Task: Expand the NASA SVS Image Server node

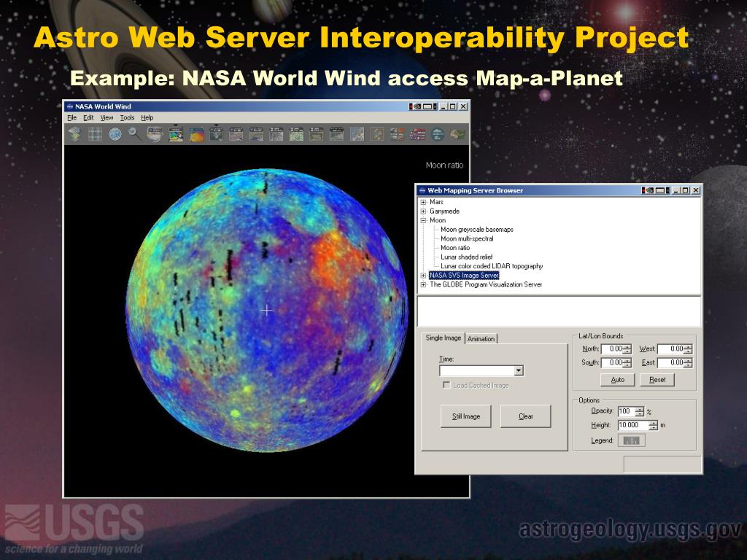Action: tap(423, 275)
